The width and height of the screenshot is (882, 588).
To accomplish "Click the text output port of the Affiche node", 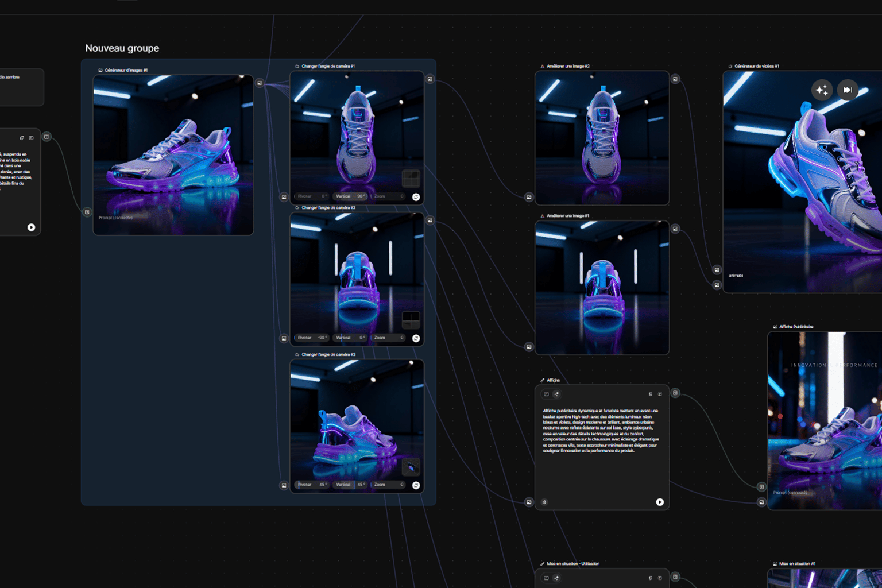I will point(675,393).
